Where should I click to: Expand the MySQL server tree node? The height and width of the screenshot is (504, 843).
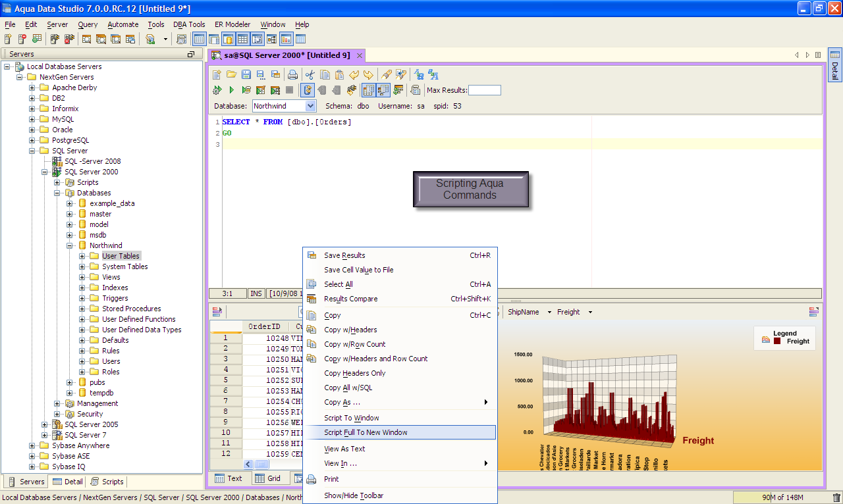pos(33,119)
